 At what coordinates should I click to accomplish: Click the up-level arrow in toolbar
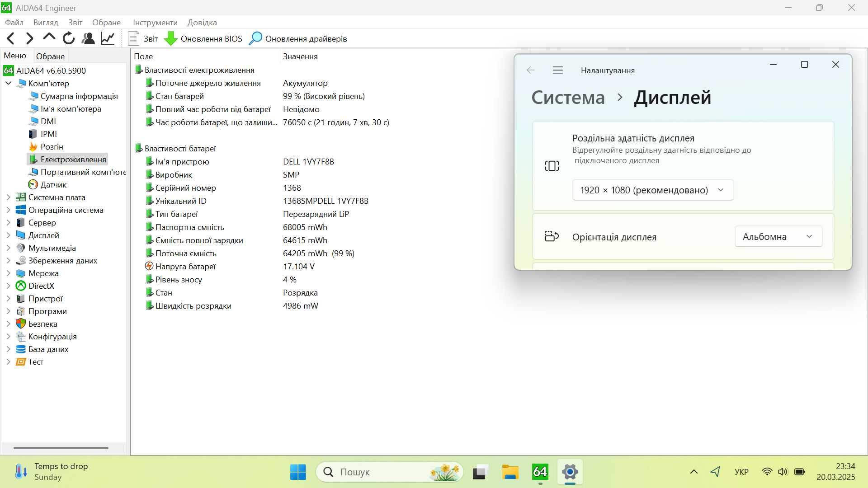tap(49, 38)
